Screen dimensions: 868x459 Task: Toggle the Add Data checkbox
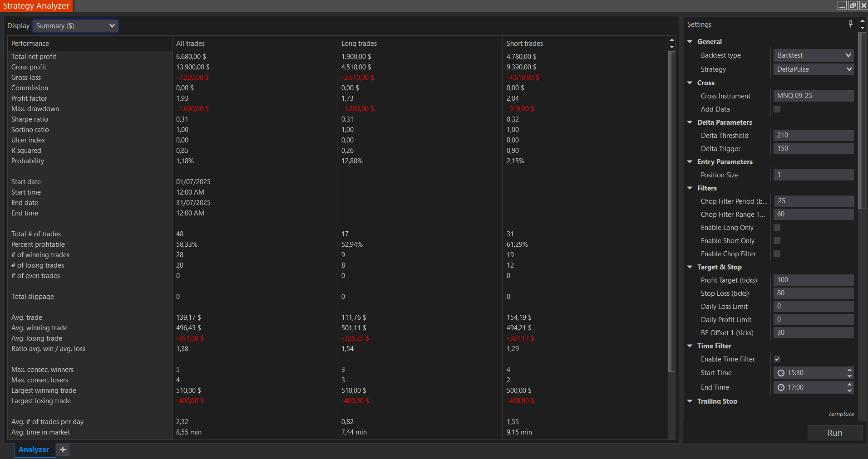(777, 109)
